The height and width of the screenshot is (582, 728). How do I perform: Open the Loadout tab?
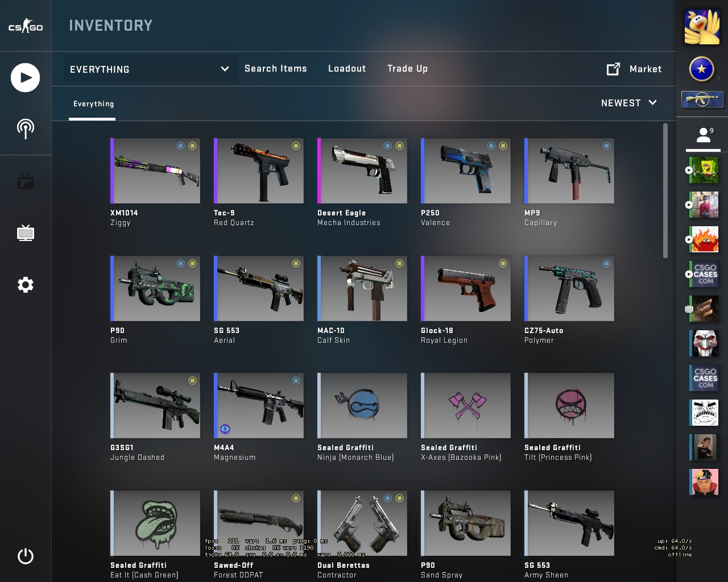pyautogui.click(x=347, y=69)
